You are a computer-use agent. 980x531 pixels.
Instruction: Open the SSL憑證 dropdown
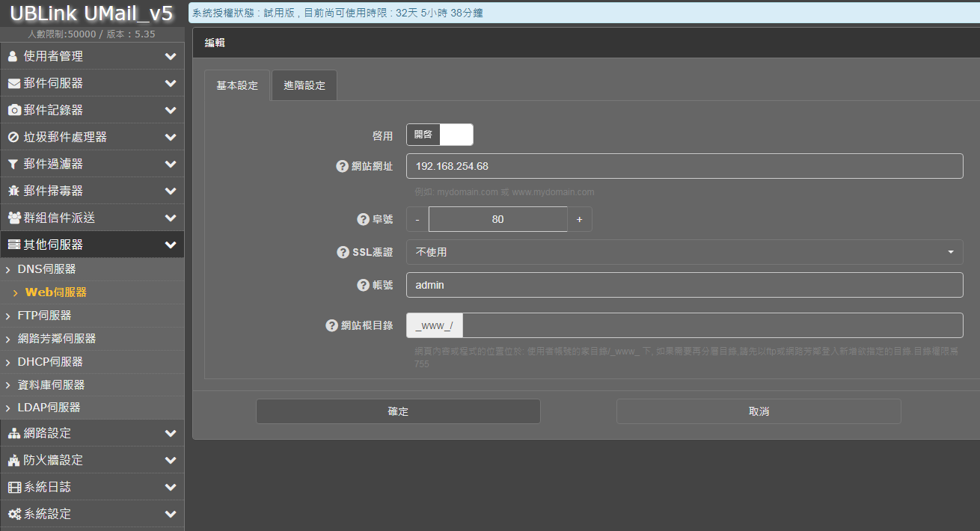click(684, 252)
